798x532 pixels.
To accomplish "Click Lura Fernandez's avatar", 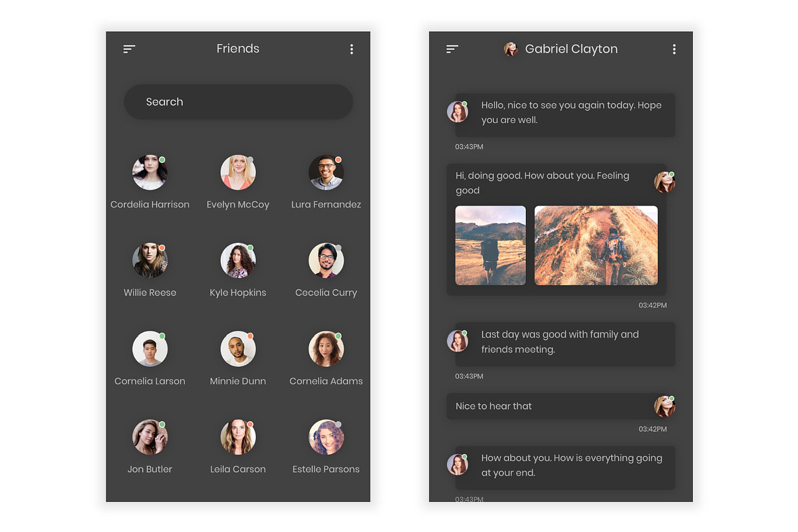I will click(x=326, y=171).
